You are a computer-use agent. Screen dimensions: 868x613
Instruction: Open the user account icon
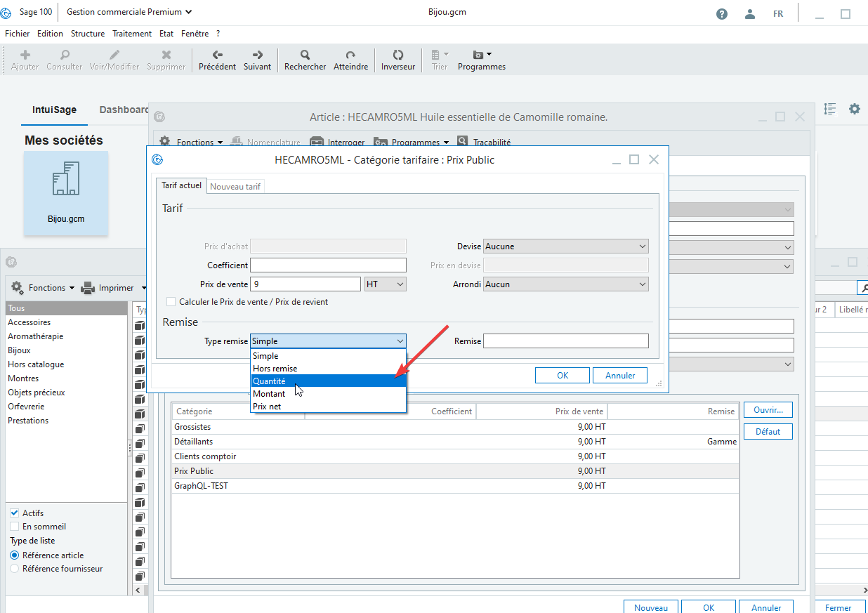(x=750, y=13)
